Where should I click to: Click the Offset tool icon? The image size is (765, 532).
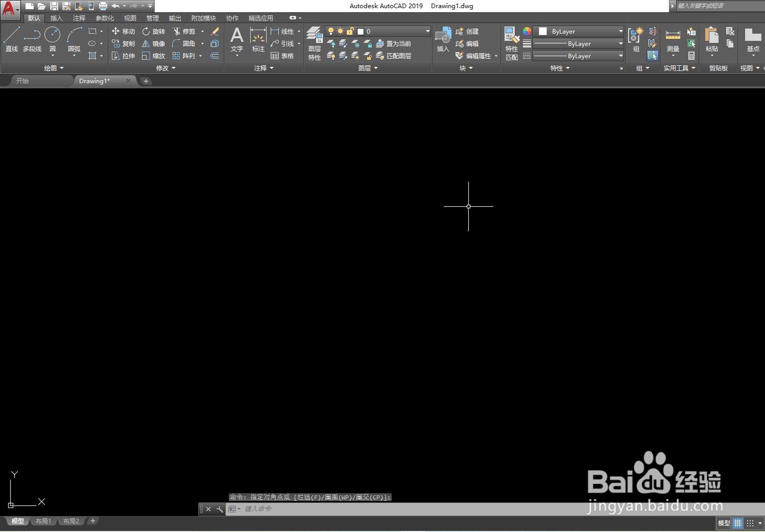click(x=214, y=56)
